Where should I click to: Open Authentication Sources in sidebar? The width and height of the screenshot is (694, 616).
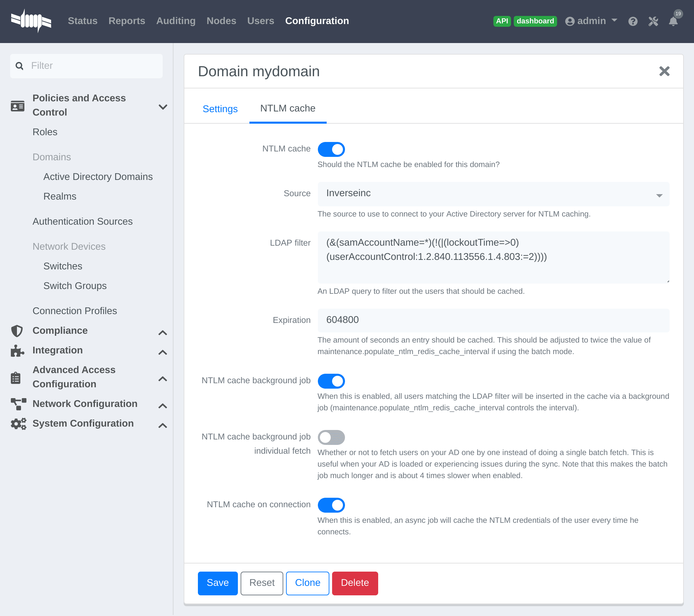pos(82,221)
